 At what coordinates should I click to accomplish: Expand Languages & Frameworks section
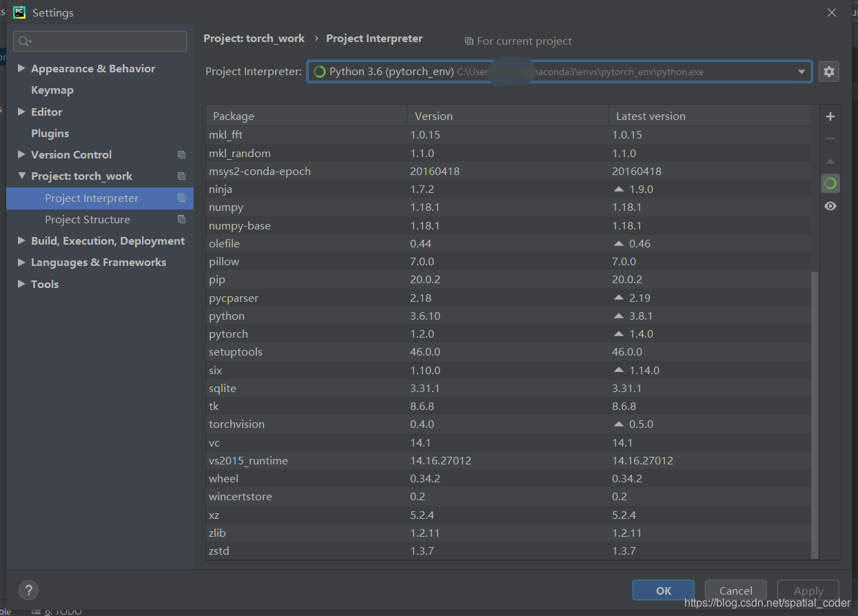click(21, 262)
